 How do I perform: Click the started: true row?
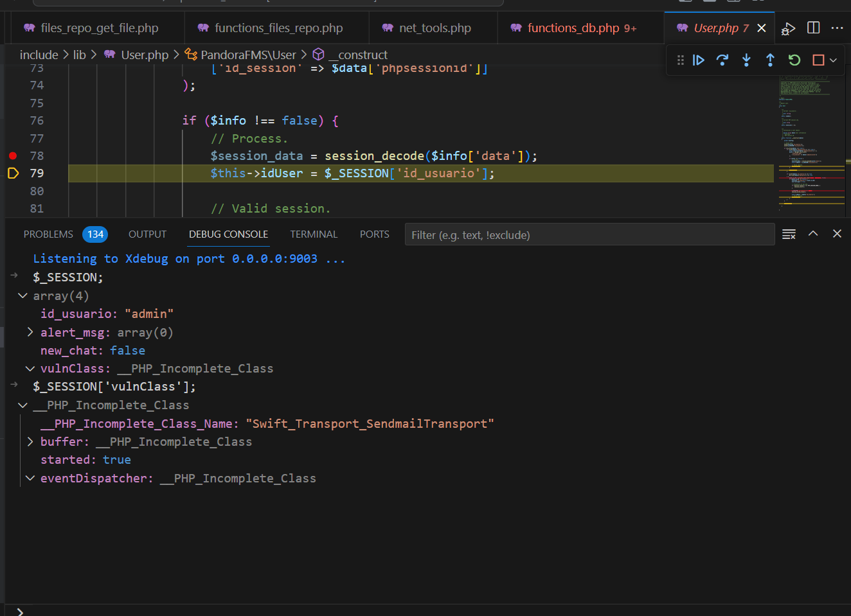[x=85, y=460]
